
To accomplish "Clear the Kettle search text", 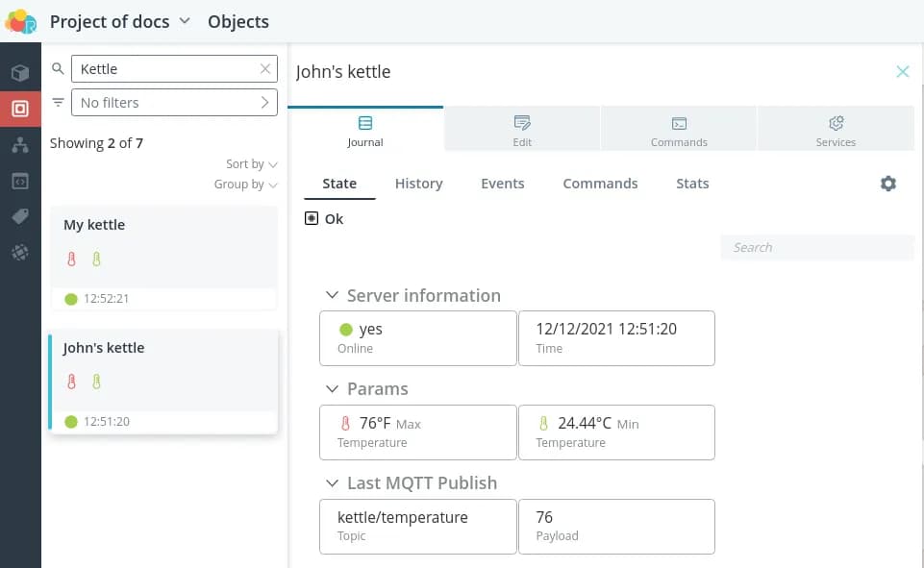I will click(x=265, y=69).
